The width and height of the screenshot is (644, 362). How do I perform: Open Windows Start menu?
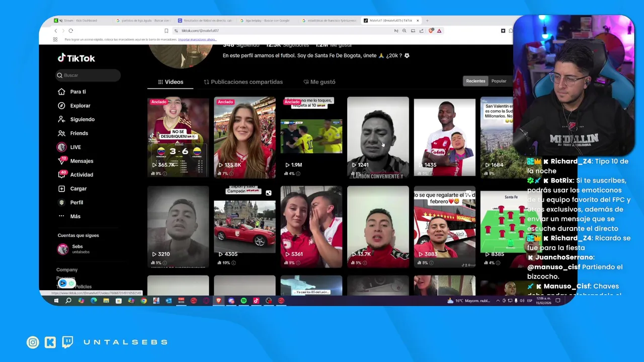(x=56, y=301)
